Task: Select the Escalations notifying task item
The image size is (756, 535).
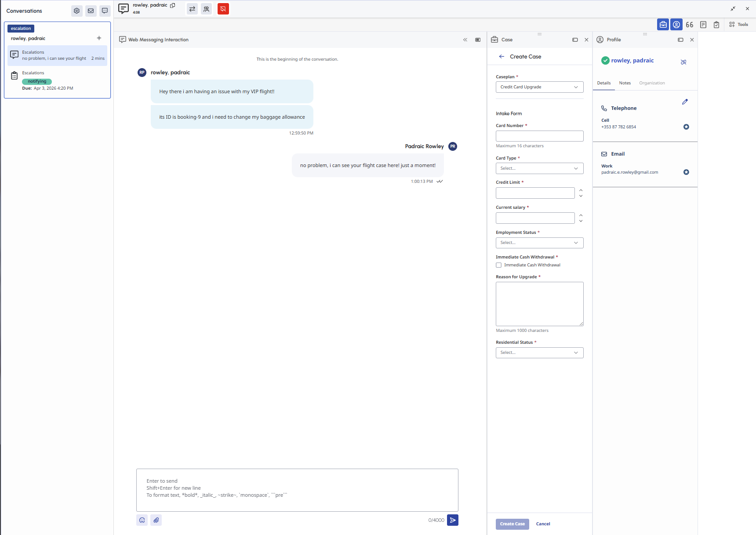Action: (58, 80)
